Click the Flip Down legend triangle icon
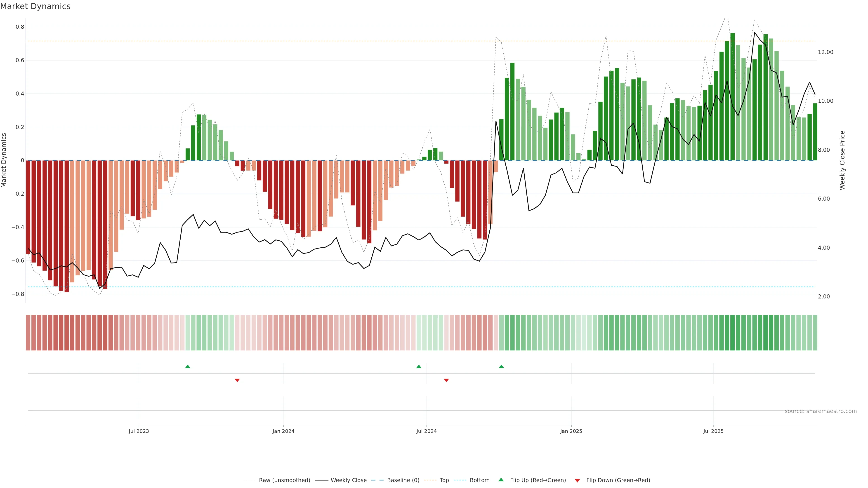This screenshot has height=488, width=868. [x=577, y=481]
